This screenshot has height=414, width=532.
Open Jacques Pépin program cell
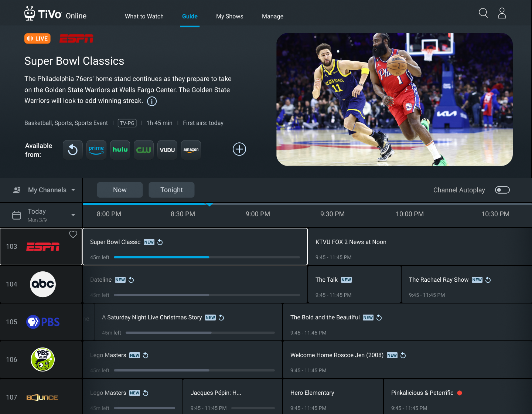233,397
